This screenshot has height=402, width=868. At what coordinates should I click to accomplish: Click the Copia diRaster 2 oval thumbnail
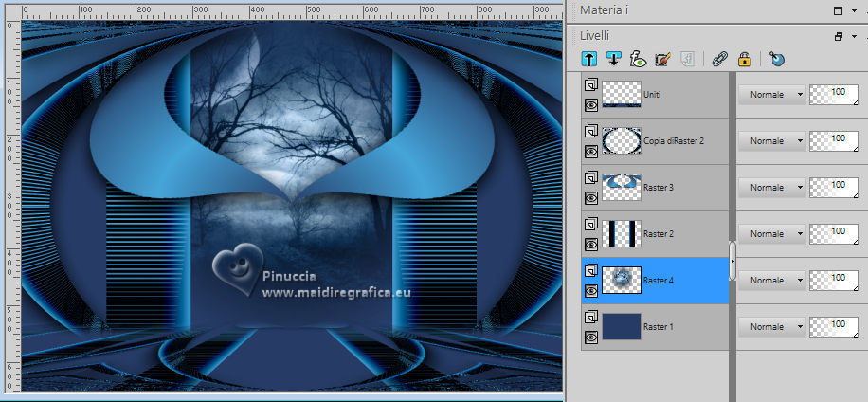tap(622, 140)
